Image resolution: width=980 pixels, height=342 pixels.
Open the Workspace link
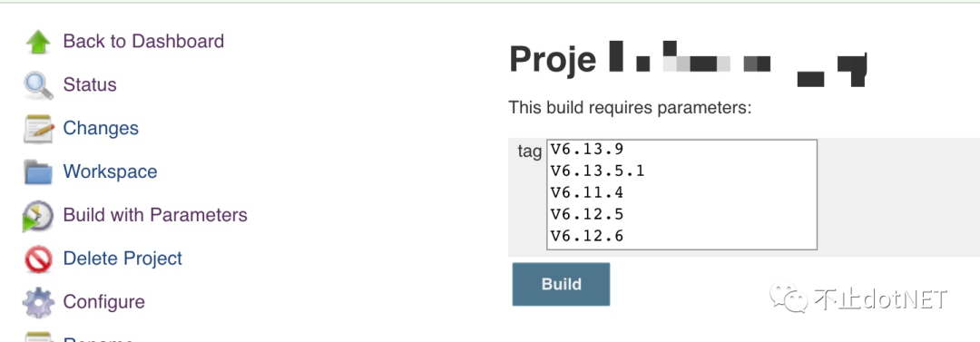click(x=110, y=171)
